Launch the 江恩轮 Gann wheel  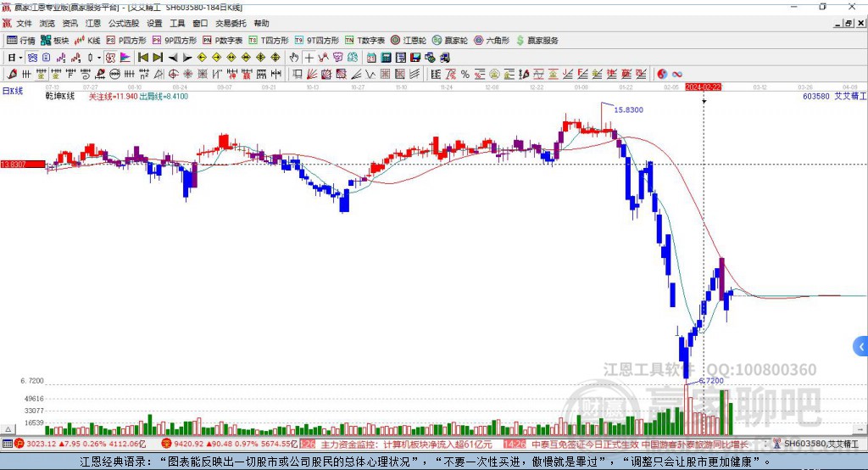409,41
